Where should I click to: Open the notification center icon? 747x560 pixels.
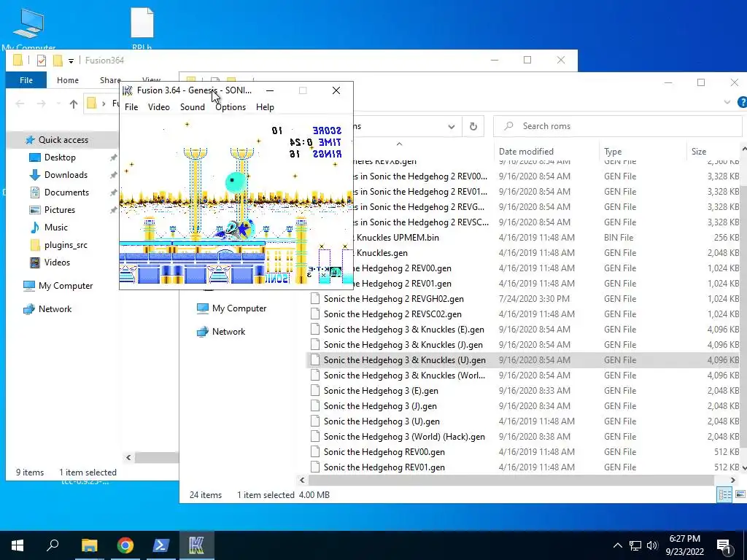724,545
